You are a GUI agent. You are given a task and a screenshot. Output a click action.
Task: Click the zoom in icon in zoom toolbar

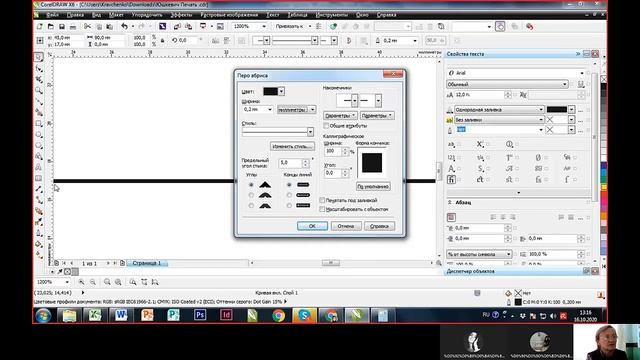[81, 282]
